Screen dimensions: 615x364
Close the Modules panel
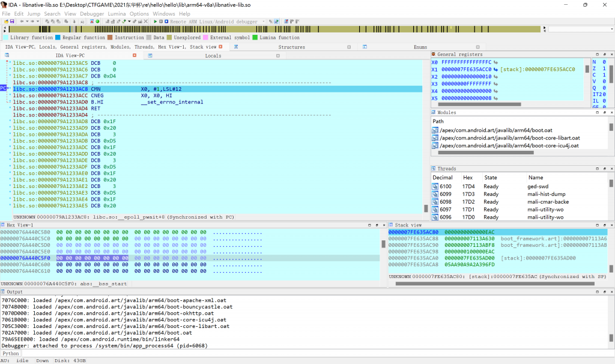[x=611, y=112]
